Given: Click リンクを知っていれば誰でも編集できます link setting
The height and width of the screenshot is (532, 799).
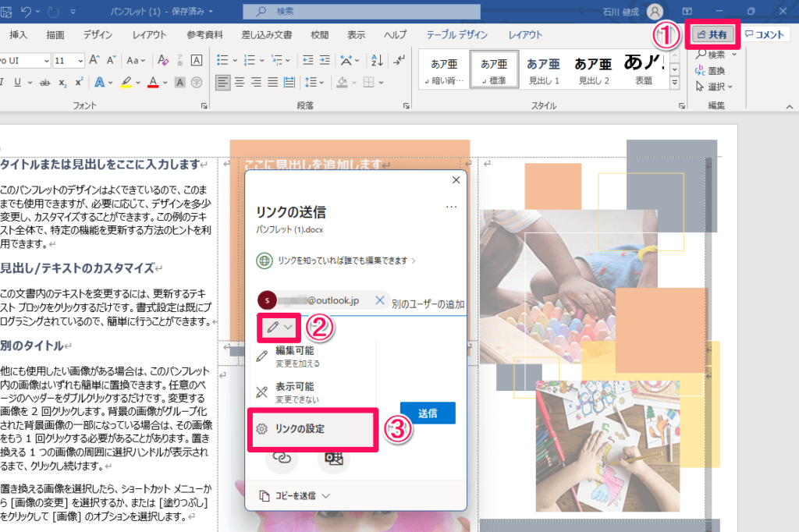Looking at the screenshot, I should pyautogui.click(x=336, y=261).
